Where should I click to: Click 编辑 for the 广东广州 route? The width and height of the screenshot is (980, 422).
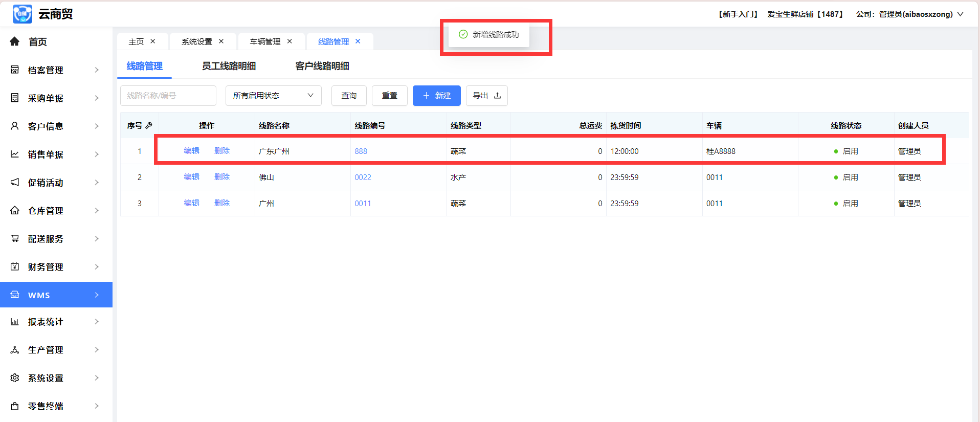192,151
